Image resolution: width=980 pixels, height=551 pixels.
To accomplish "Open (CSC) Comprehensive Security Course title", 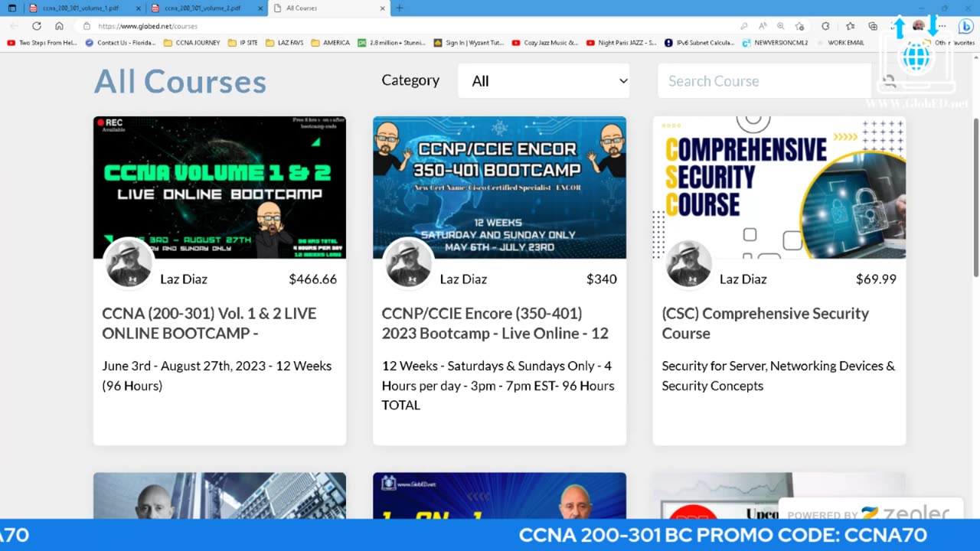I will coord(766,323).
